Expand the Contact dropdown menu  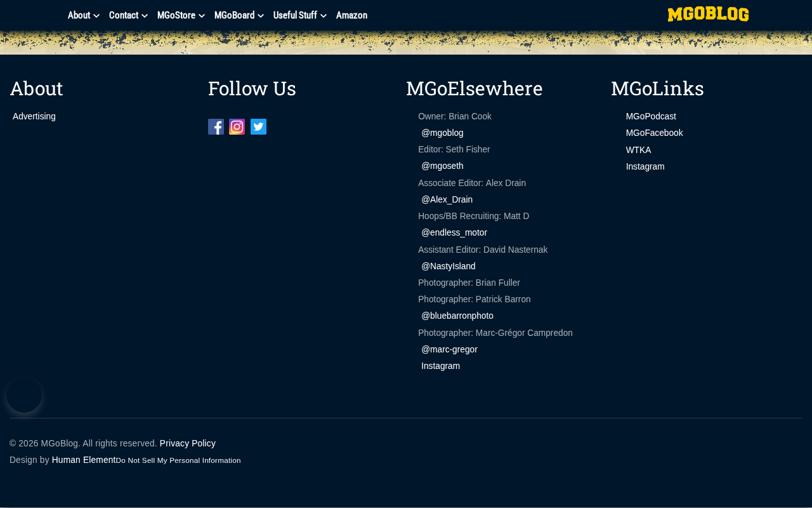(128, 15)
